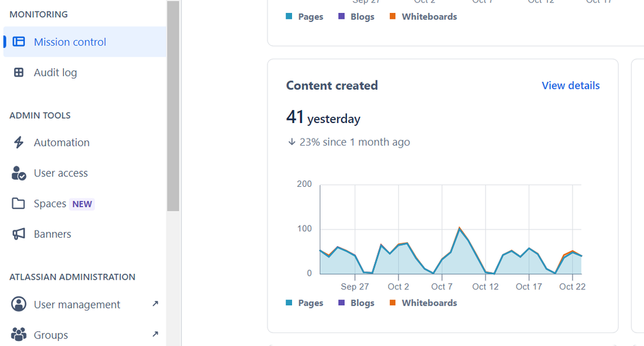Toggle Whiteboards series in Content created legend
Screen dimensions: 644x346
(423, 303)
